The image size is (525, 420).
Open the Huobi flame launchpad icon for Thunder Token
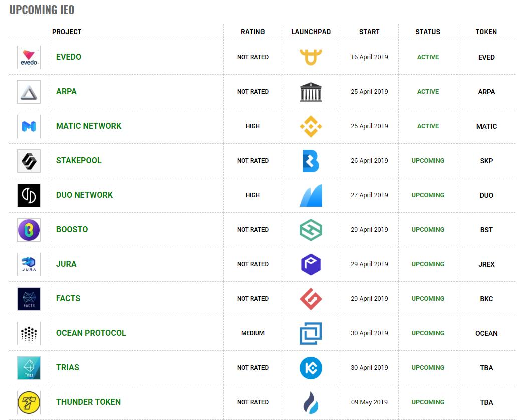point(311,402)
